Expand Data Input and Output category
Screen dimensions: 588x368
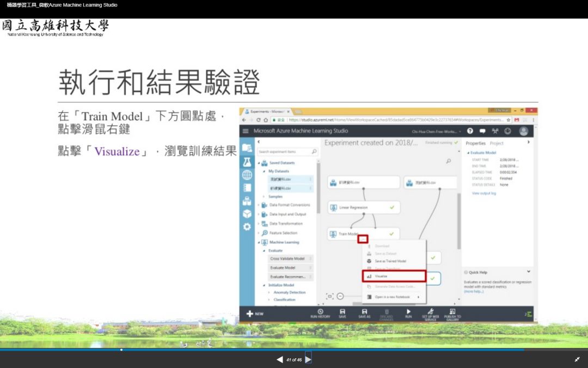tap(259, 214)
